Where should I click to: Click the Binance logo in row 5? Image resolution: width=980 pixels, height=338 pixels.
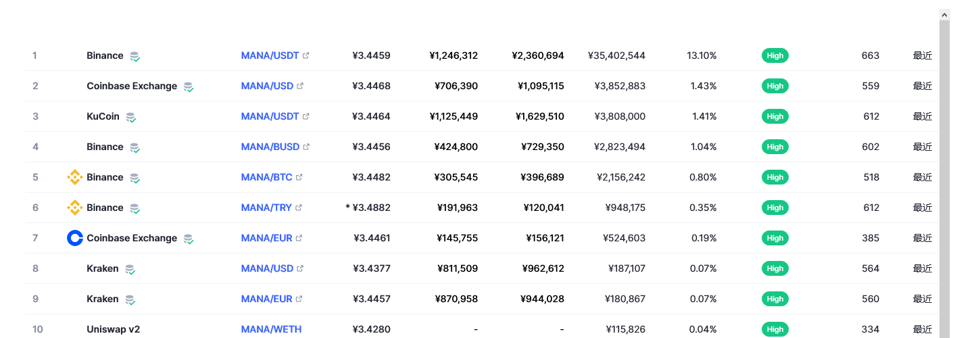(75, 177)
